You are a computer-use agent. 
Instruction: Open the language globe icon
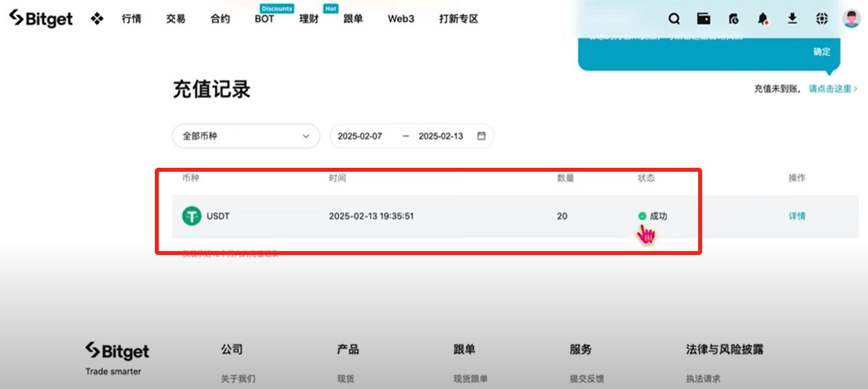click(822, 19)
